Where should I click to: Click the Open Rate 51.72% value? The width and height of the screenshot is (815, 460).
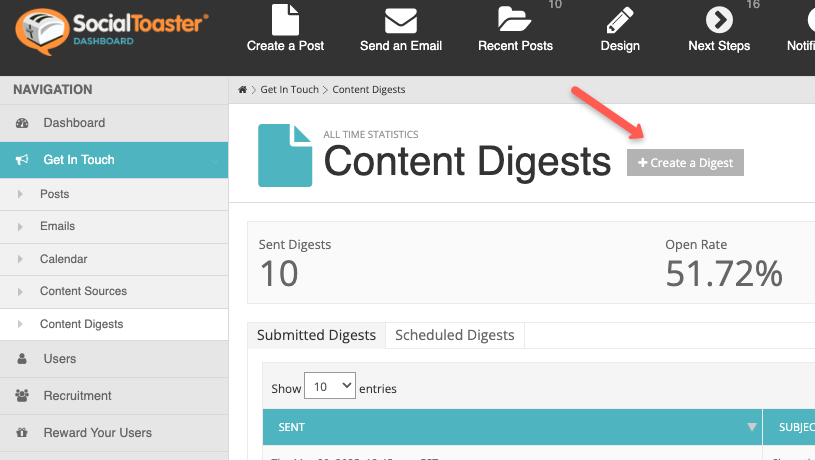tap(724, 274)
